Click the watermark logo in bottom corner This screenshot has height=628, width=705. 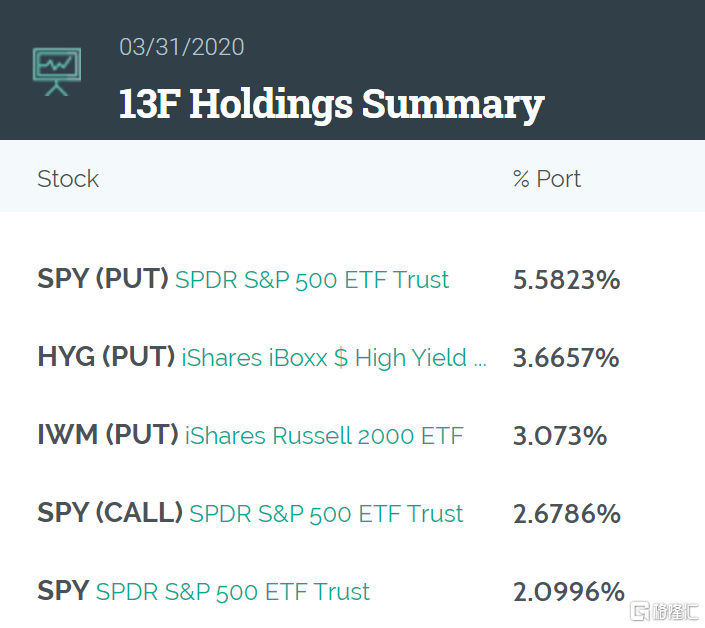pyautogui.click(x=662, y=610)
